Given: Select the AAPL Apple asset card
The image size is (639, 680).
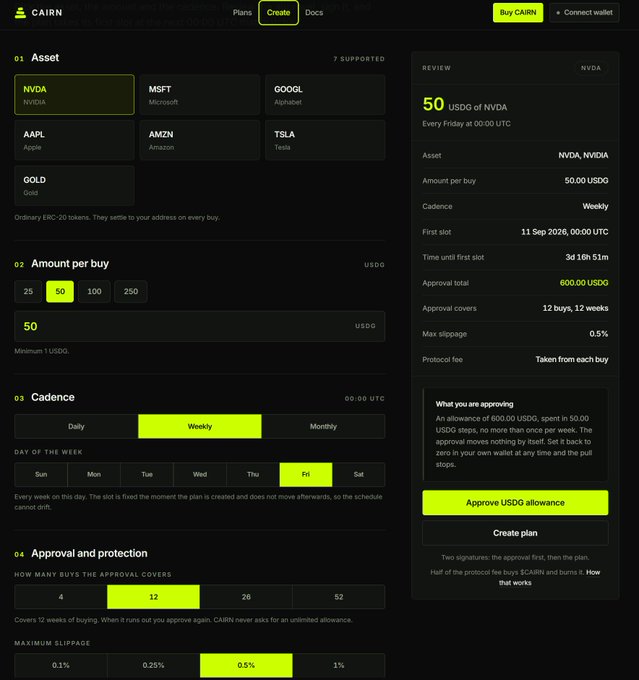Looking at the screenshot, I should point(74,140).
